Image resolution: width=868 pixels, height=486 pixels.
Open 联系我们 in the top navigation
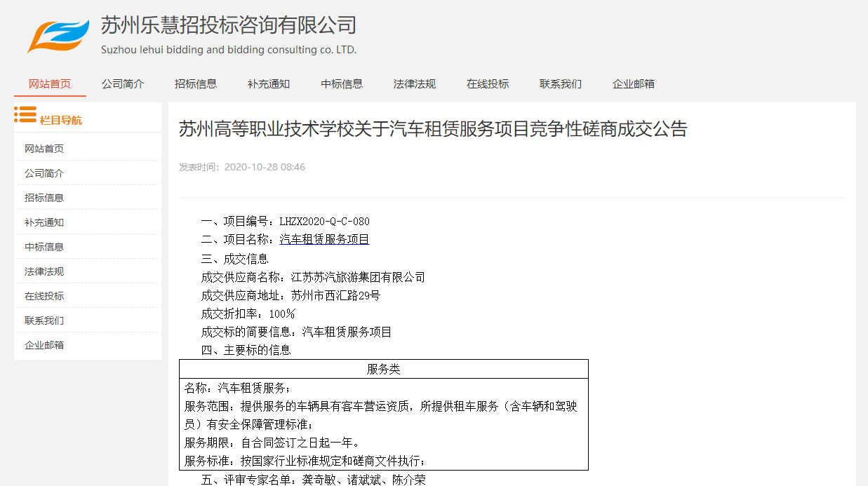[x=561, y=83]
